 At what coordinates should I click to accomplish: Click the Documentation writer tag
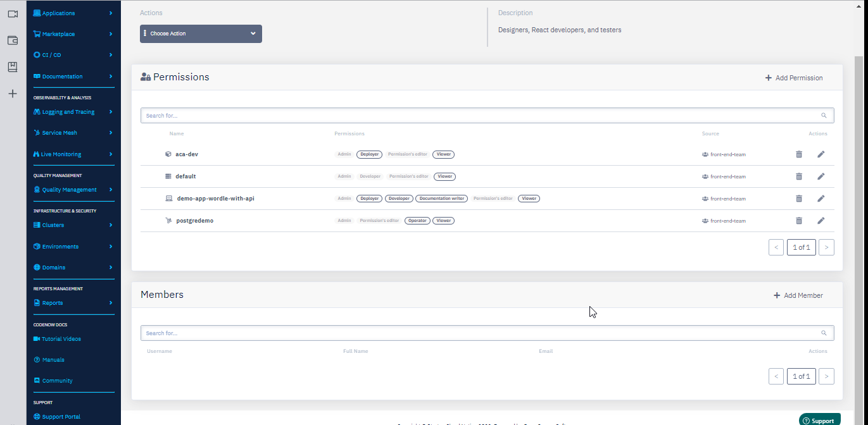(x=442, y=199)
